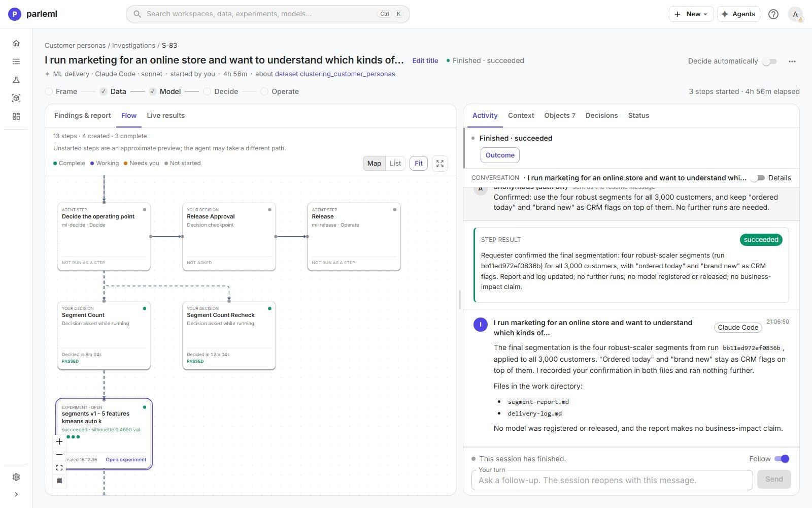Click the fit view icon under the zoom controls

[x=59, y=468]
